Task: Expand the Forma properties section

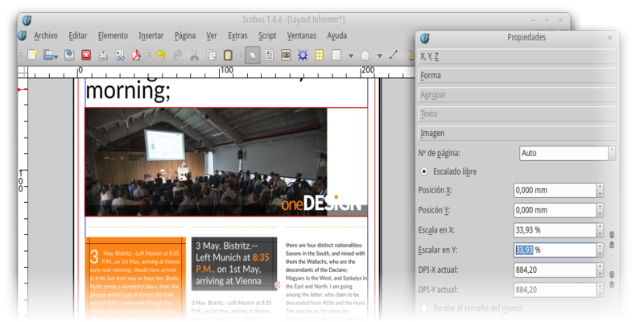Action: (517, 76)
